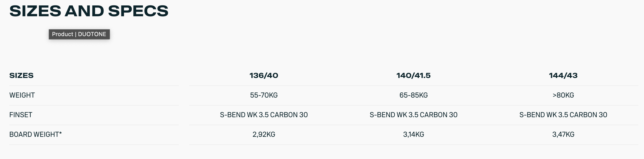Click the 55-70KG weight value
The image size is (644, 159).
click(x=264, y=95)
